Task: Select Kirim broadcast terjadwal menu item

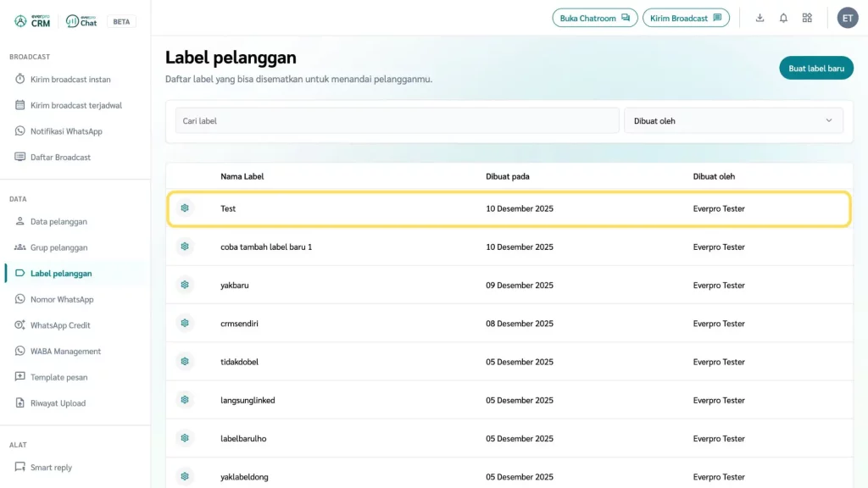Action: tap(75, 106)
